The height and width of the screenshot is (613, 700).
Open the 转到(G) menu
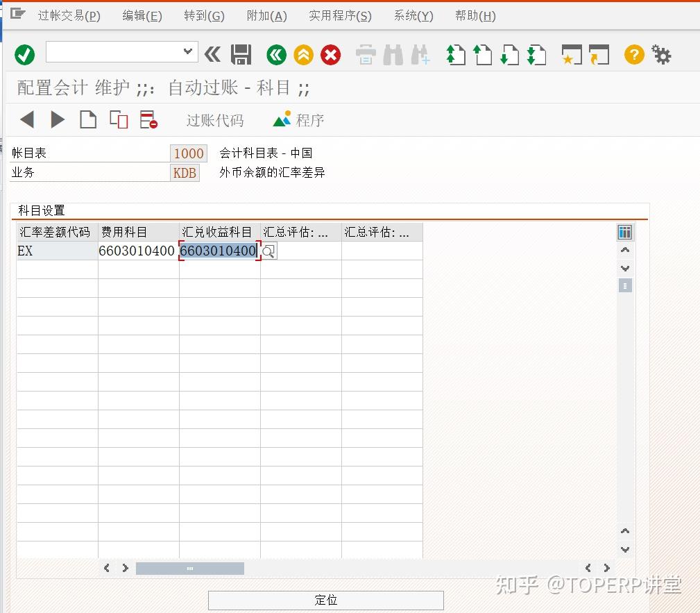tap(203, 15)
